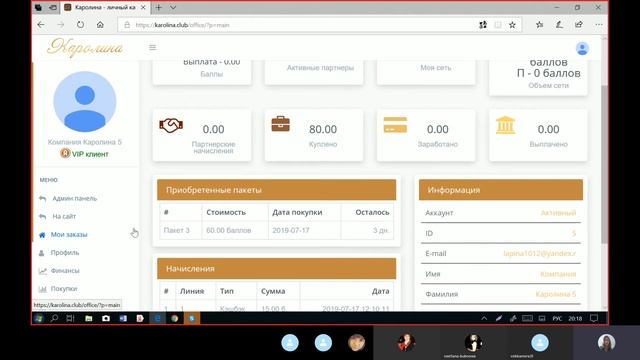Open browser settings and more menu
The width and height of the screenshot is (640, 360).
click(598, 25)
